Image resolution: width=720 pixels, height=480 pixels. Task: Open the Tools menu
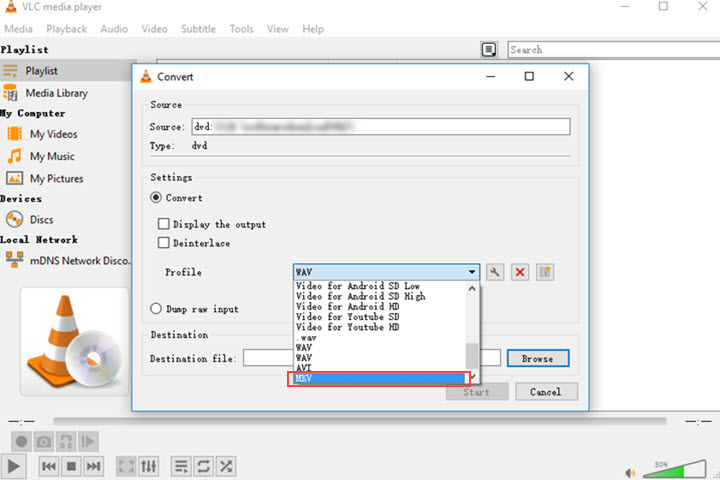[x=242, y=29]
